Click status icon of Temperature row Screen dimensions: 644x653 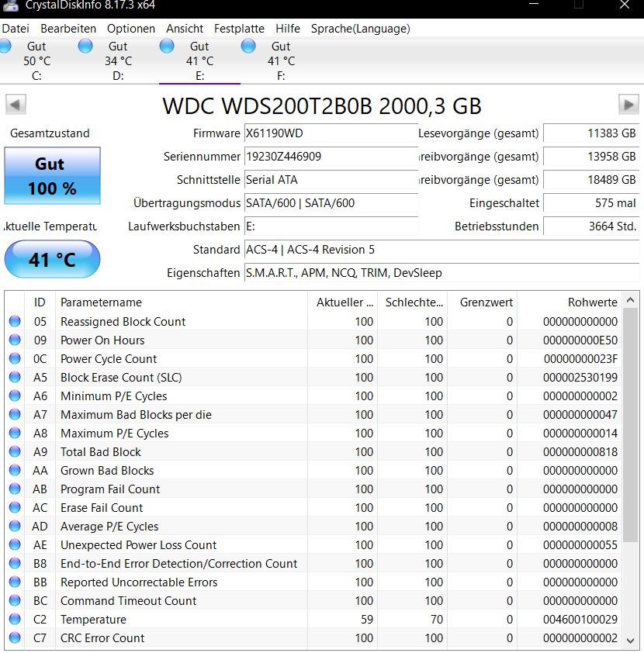15,619
